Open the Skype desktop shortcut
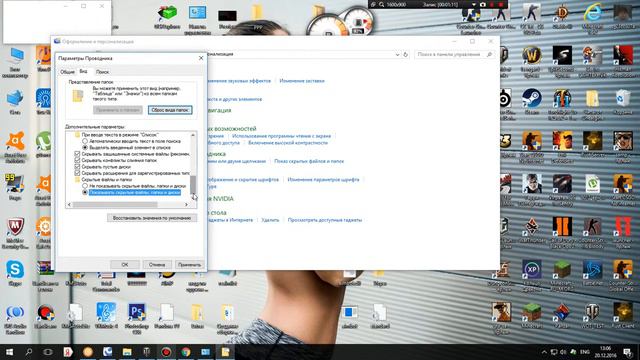This screenshot has height=360, width=640. point(15,270)
